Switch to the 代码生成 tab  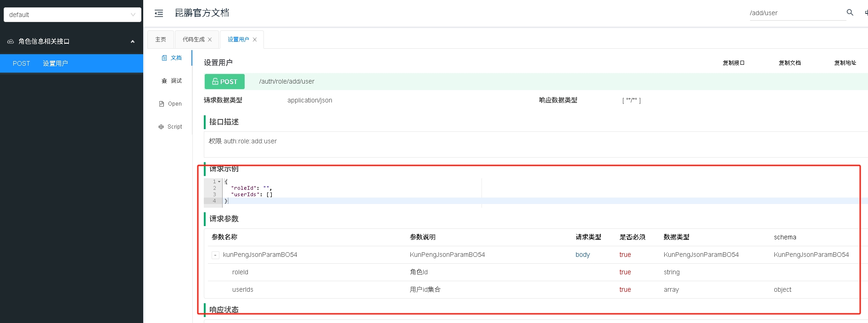point(193,40)
